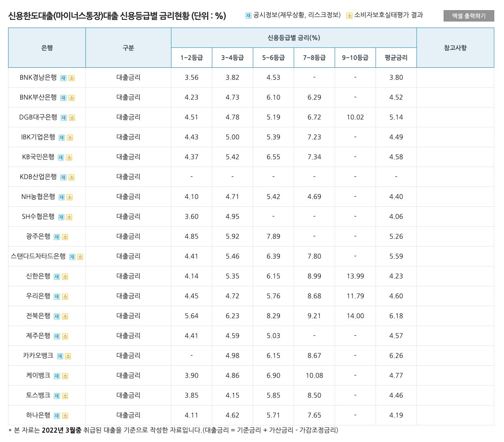Open 카카오뱅크 소 consumer protection icon

click(x=68, y=356)
